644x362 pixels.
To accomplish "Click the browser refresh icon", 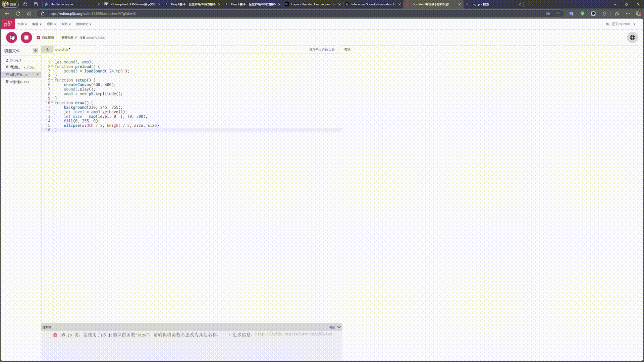I will [18, 14].
